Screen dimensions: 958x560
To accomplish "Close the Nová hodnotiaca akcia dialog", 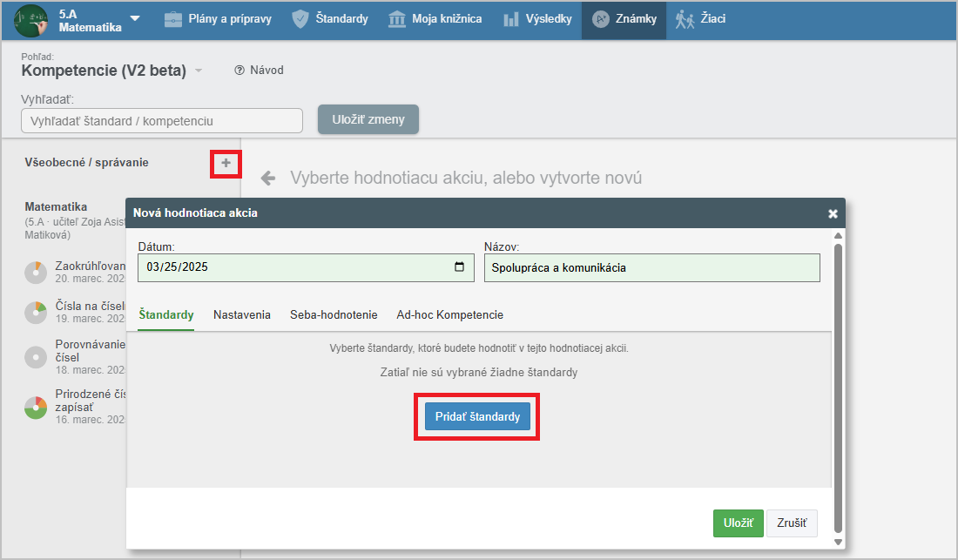I will 832,213.
